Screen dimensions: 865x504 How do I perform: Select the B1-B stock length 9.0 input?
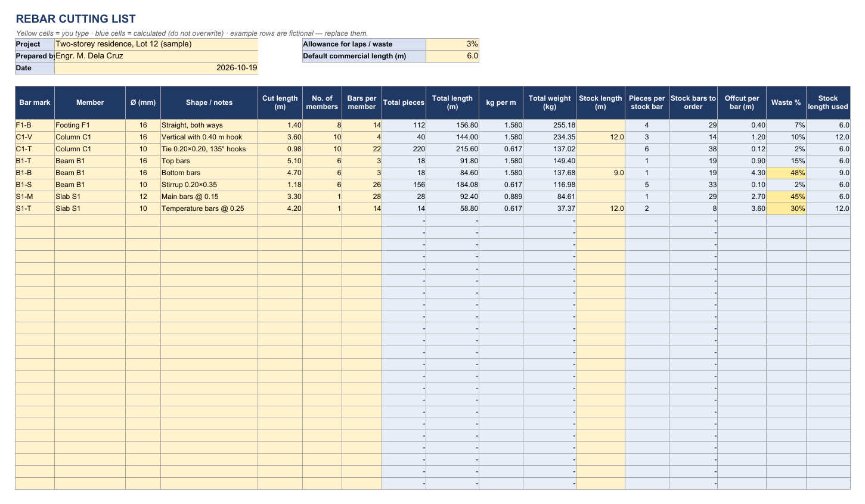coord(600,173)
